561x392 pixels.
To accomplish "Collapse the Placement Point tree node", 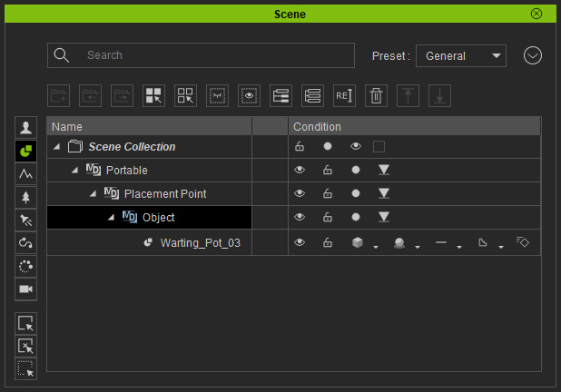I will (x=93, y=194).
